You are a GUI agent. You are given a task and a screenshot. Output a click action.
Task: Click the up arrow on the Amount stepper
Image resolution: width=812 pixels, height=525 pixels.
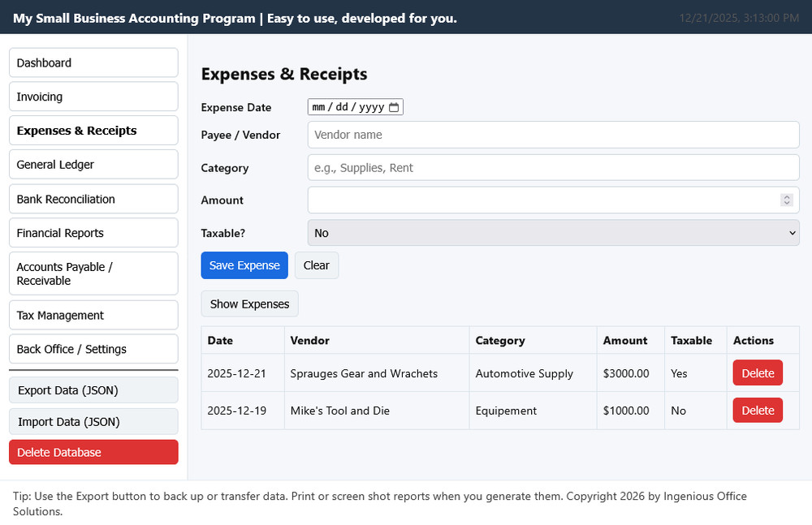786,196
